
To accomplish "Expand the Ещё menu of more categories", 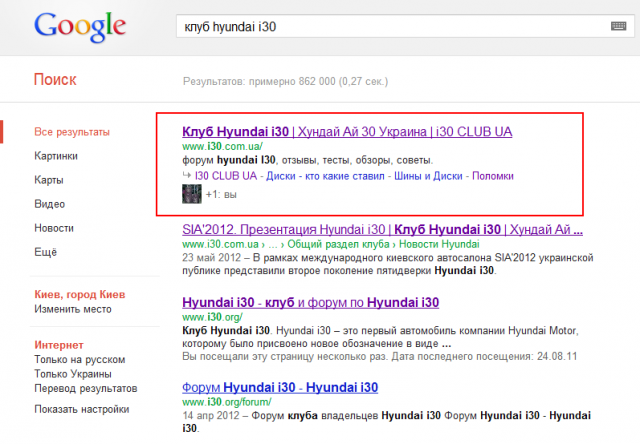I will [46, 252].
